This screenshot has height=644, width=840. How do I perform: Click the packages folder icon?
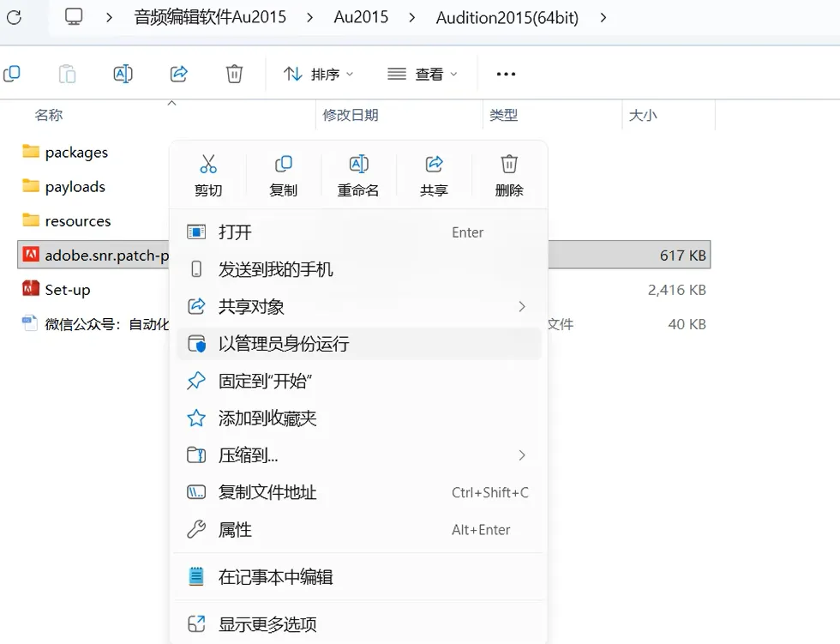[x=31, y=152]
